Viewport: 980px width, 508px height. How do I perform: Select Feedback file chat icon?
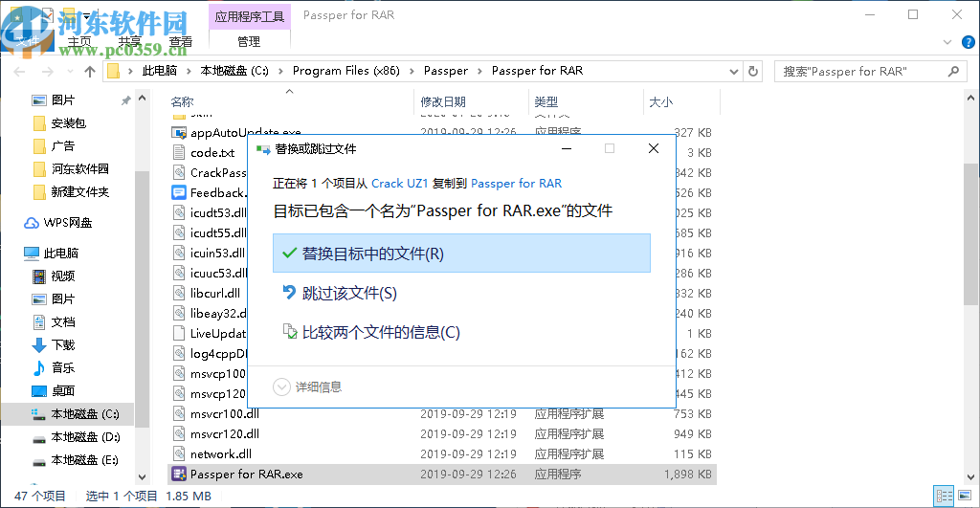[x=179, y=192]
